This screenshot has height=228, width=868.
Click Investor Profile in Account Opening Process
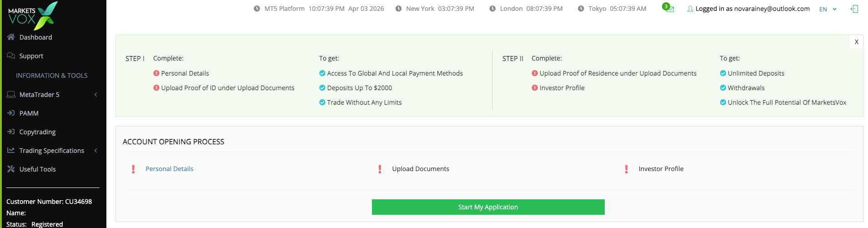(661, 169)
